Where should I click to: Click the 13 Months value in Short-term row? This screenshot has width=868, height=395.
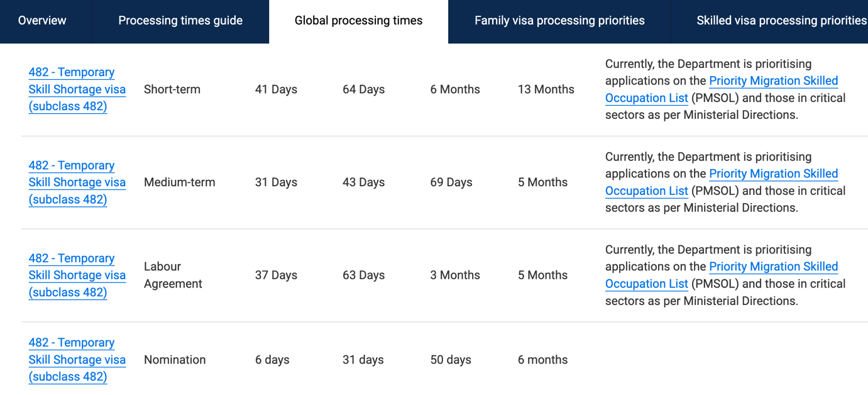546,89
